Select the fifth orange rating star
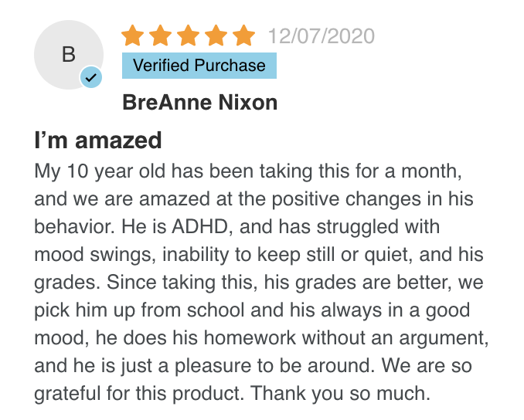 pos(243,35)
